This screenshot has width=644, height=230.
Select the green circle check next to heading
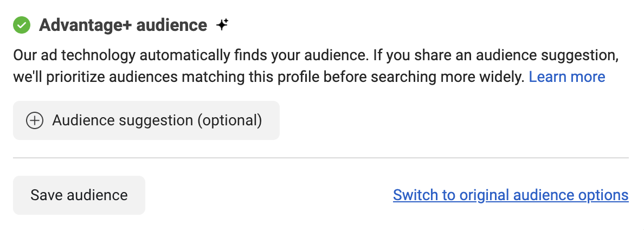click(x=22, y=25)
